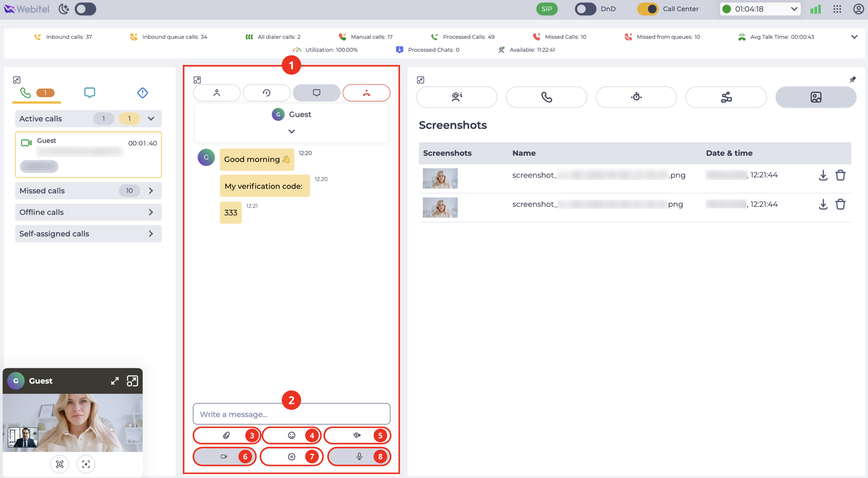Open the call history tab
The image size is (868, 478).
[x=267, y=93]
